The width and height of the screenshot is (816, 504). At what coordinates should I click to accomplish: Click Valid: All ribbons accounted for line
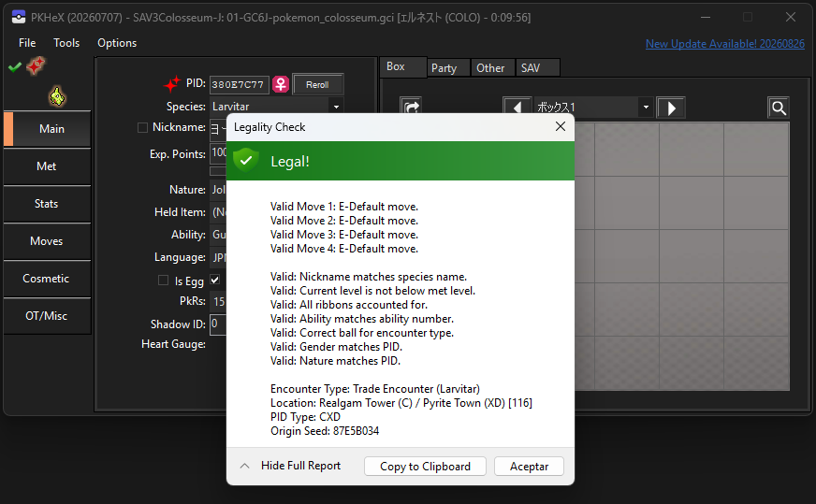point(349,304)
